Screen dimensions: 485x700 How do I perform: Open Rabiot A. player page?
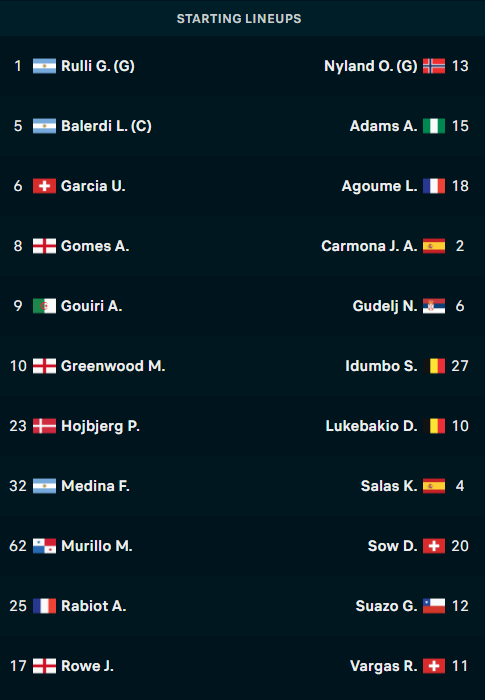click(x=93, y=606)
